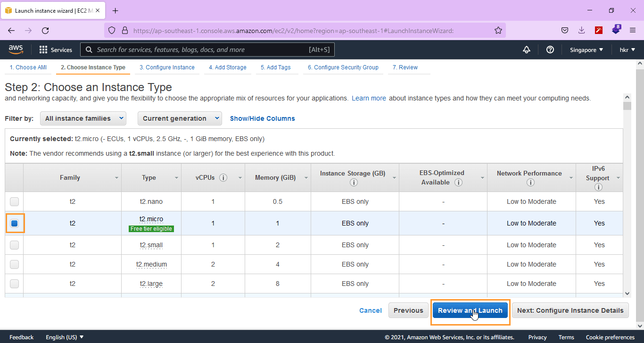Select the t2.large checkbox
The height and width of the screenshot is (343, 644).
coord(15,284)
